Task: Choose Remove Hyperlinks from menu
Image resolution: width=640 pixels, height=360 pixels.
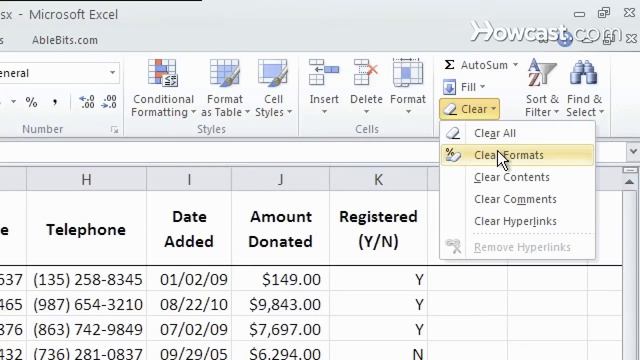Action: pos(517,247)
